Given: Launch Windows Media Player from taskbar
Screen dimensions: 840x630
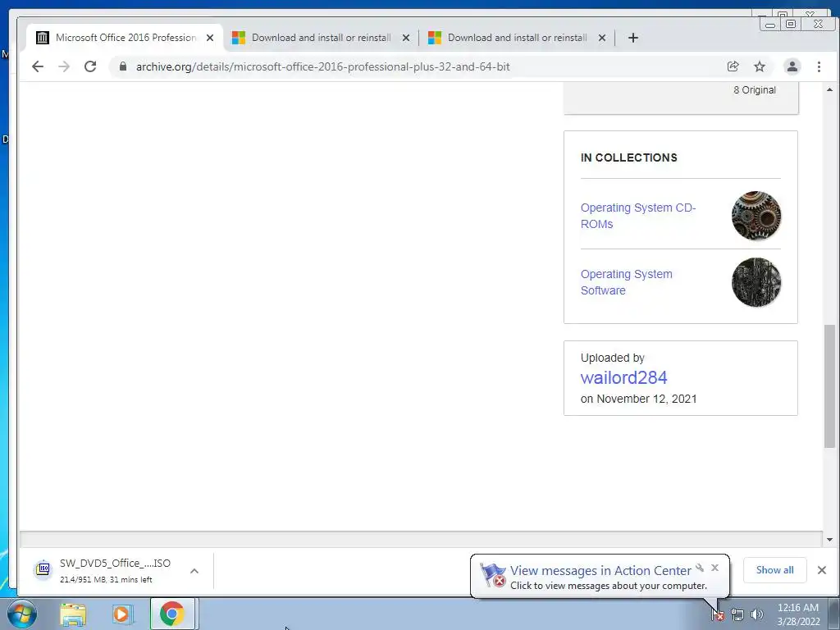Looking at the screenshot, I should coord(121,614).
